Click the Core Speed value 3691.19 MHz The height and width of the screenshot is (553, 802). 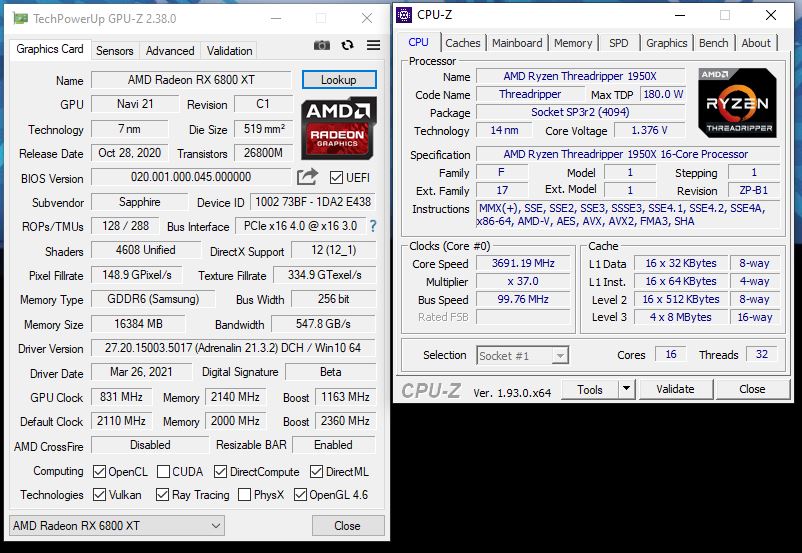[x=523, y=263]
